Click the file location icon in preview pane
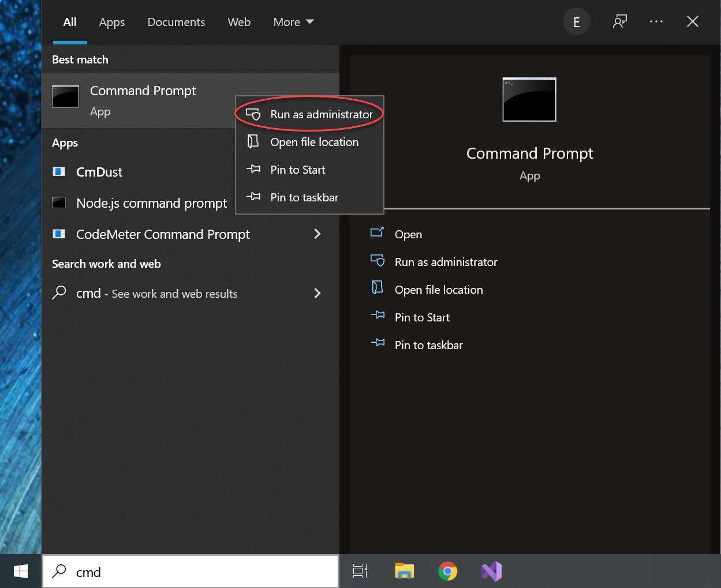The width and height of the screenshot is (721, 588). click(x=378, y=287)
